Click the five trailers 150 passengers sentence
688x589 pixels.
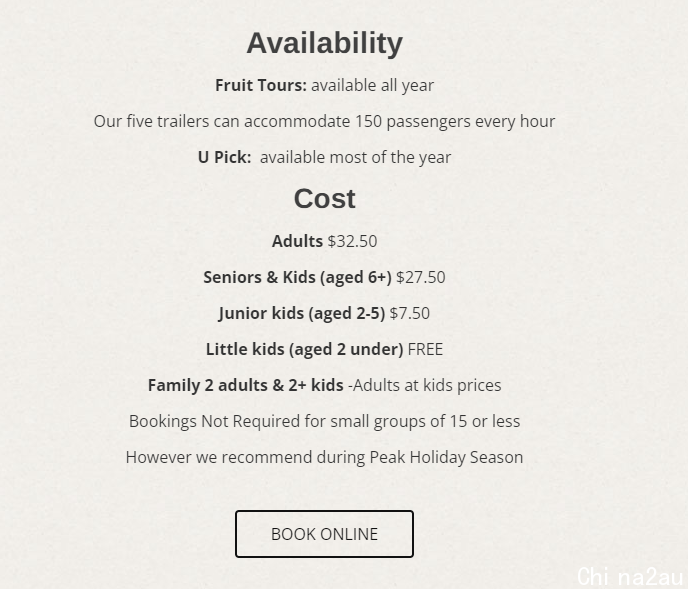coord(324,121)
